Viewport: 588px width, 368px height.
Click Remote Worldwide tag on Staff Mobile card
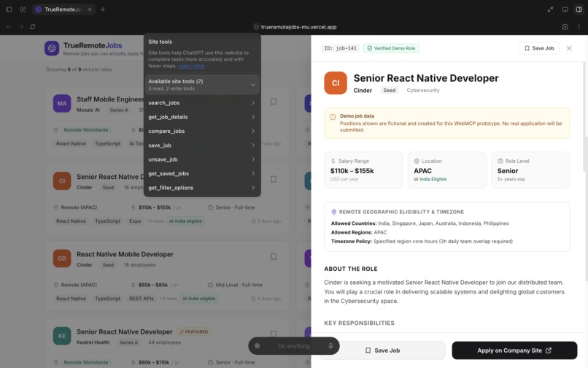(x=86, y=130)
